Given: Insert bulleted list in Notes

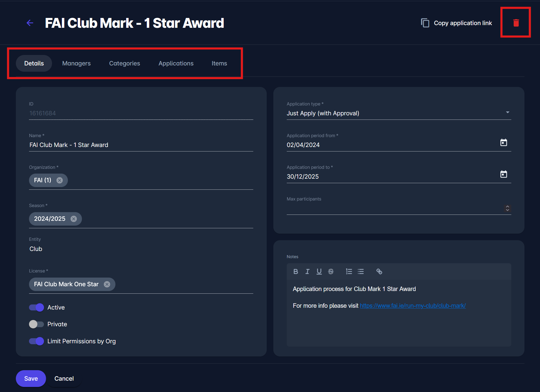Looking at the screenshot, I should tap(361, 271).
